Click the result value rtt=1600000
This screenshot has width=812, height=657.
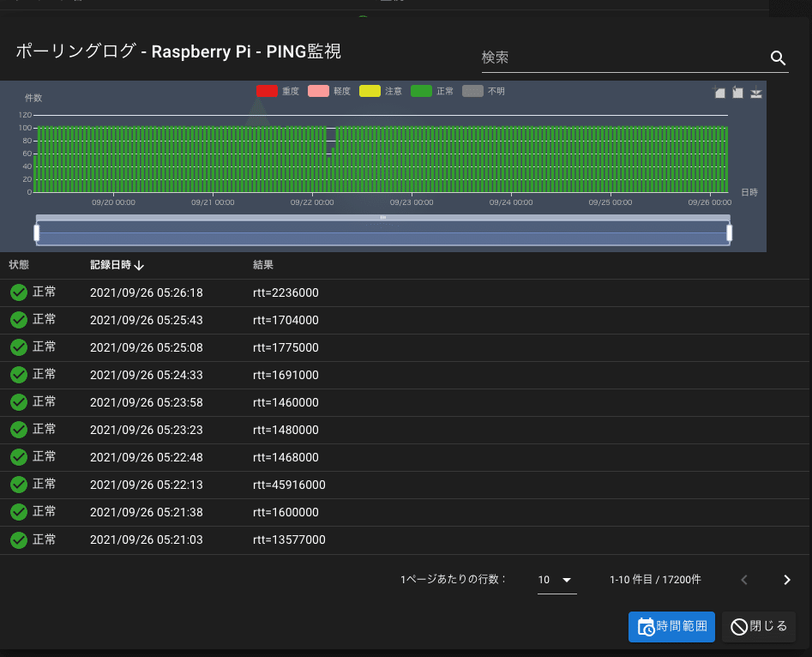point(286,512)
